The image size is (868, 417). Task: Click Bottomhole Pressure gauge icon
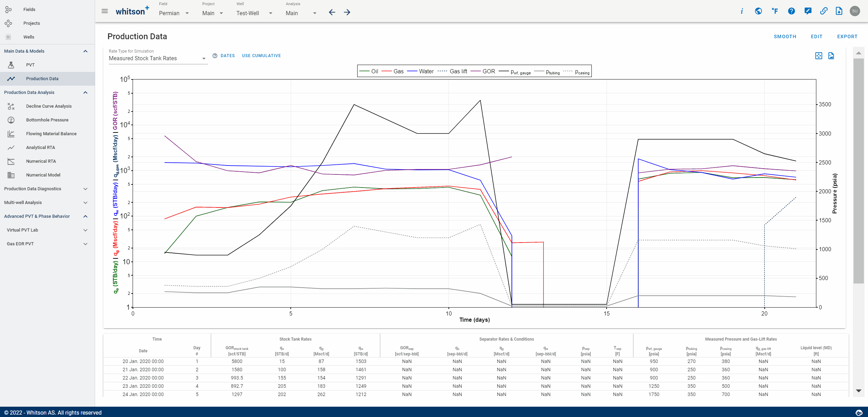[11, 120]
